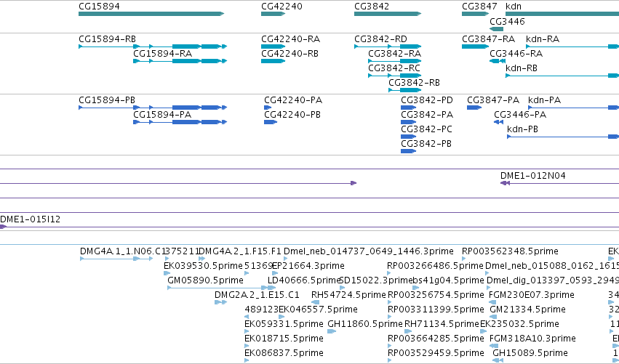Open transcript CG15894-RB label
Viewport: 619px width, 364px height.
(108, 39)
